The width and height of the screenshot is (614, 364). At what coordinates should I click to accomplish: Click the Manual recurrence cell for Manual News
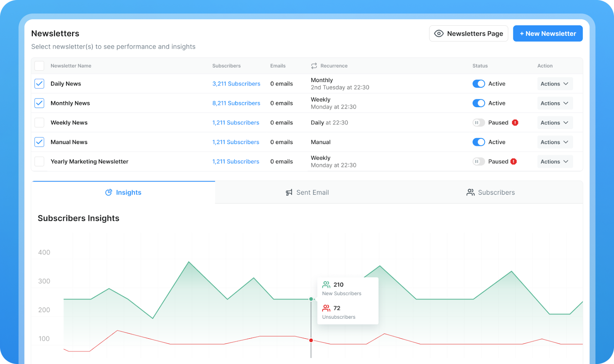pyautogui.click(x=320, y=142)
